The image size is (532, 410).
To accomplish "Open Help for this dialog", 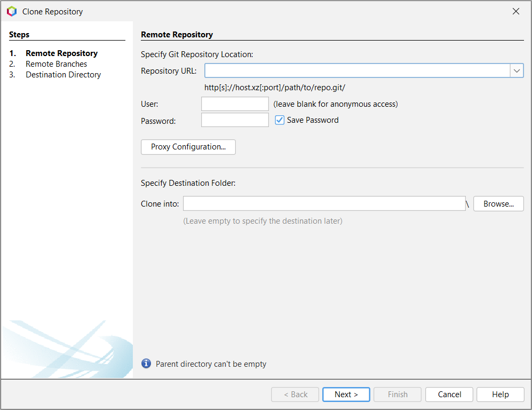I will (x=500, y=395).
